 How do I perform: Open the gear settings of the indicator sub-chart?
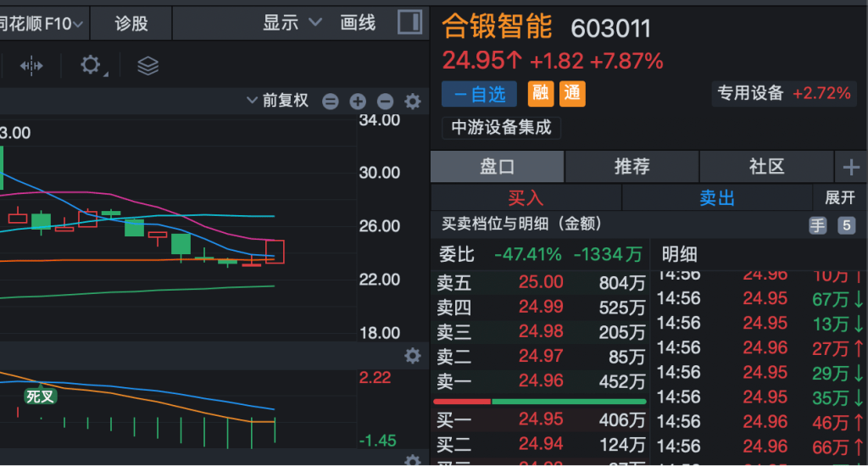point(413,356)
